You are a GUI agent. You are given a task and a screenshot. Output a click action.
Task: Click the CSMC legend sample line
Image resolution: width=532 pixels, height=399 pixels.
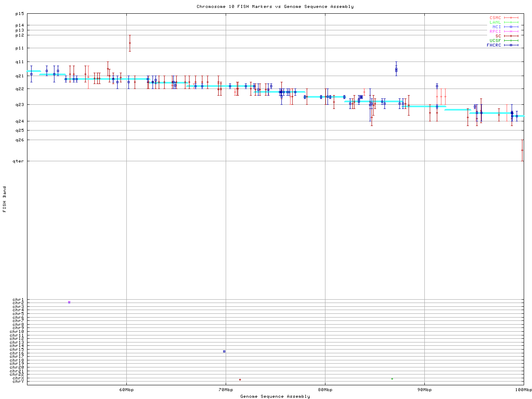[x=511, y=18]
